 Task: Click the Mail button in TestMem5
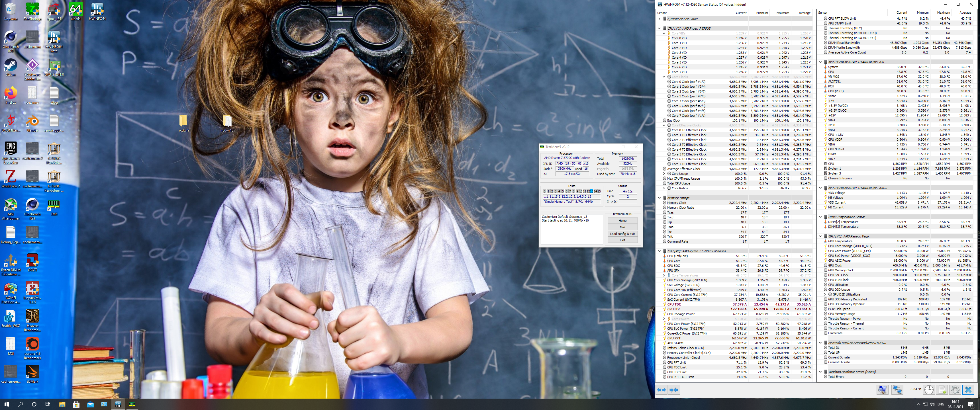tap(622, 227)
